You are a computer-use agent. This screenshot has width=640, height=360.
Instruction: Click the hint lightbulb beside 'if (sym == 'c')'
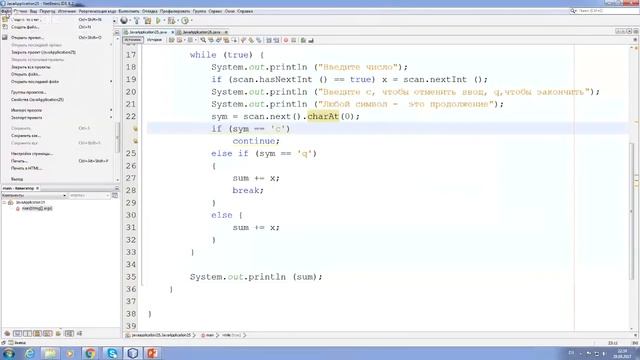135,129
